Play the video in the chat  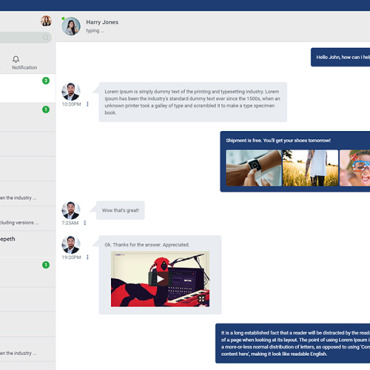pyautogui.click(x=160, y=279)
